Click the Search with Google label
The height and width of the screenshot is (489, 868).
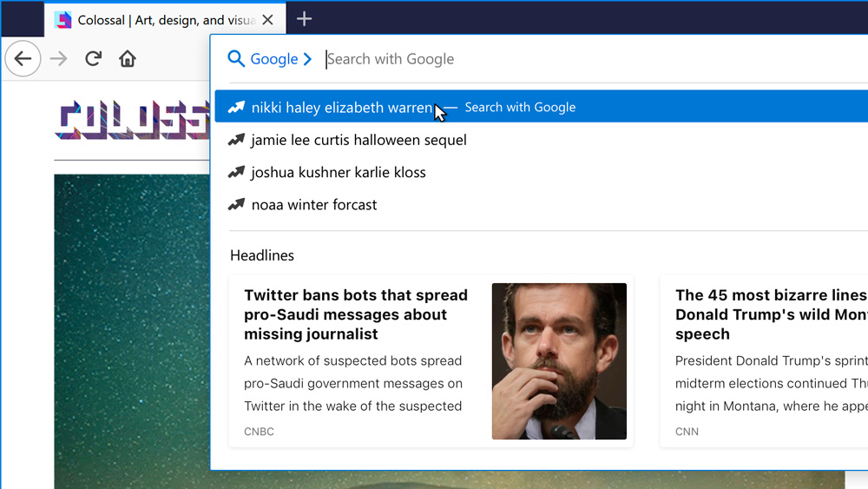coord(520,107)
